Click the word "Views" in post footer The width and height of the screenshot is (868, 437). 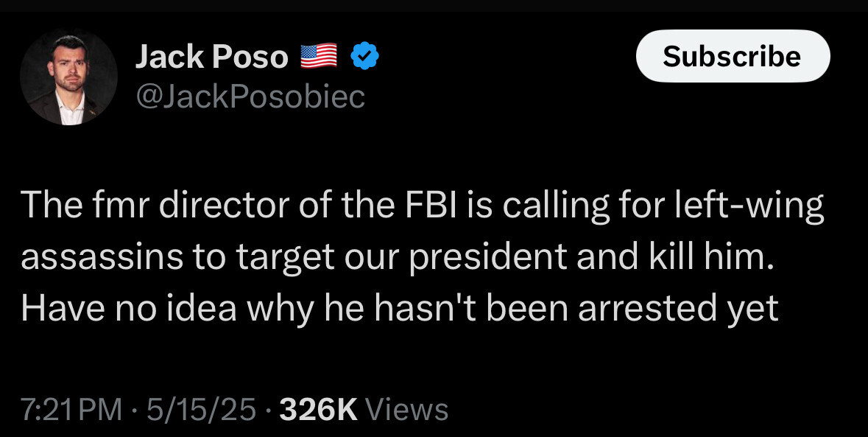406,408
